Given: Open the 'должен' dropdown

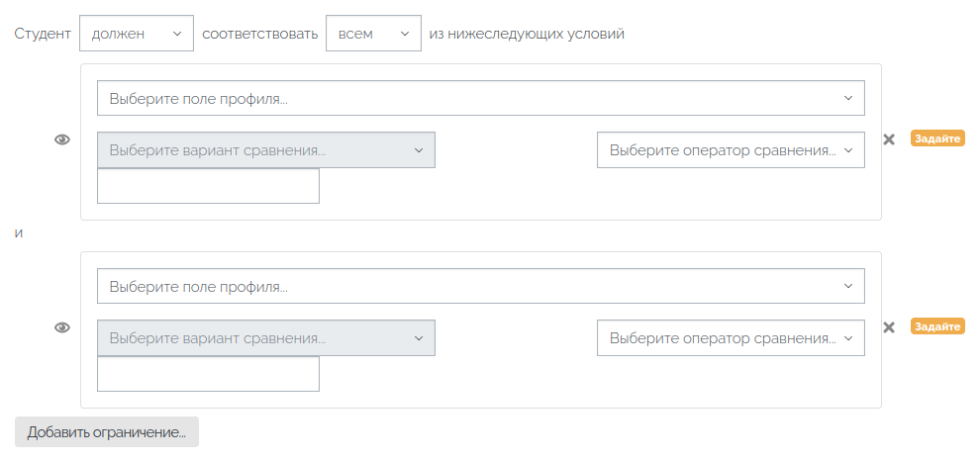Looking at the screenshot, I should (x=137, y=34).
